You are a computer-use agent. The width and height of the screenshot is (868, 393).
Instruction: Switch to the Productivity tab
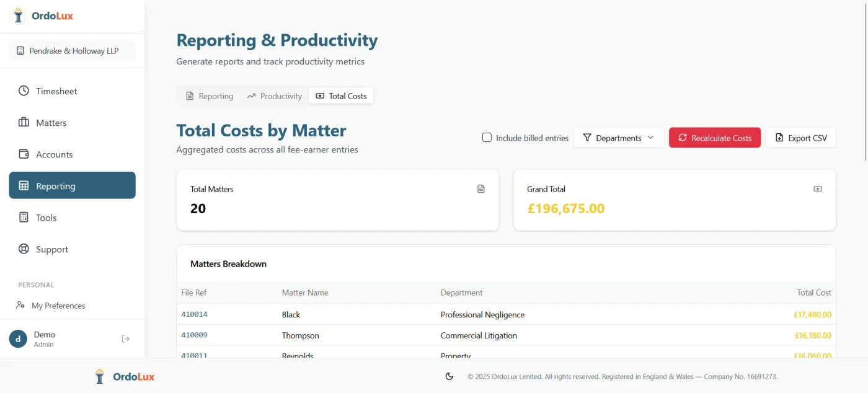(x=274, y=95)
